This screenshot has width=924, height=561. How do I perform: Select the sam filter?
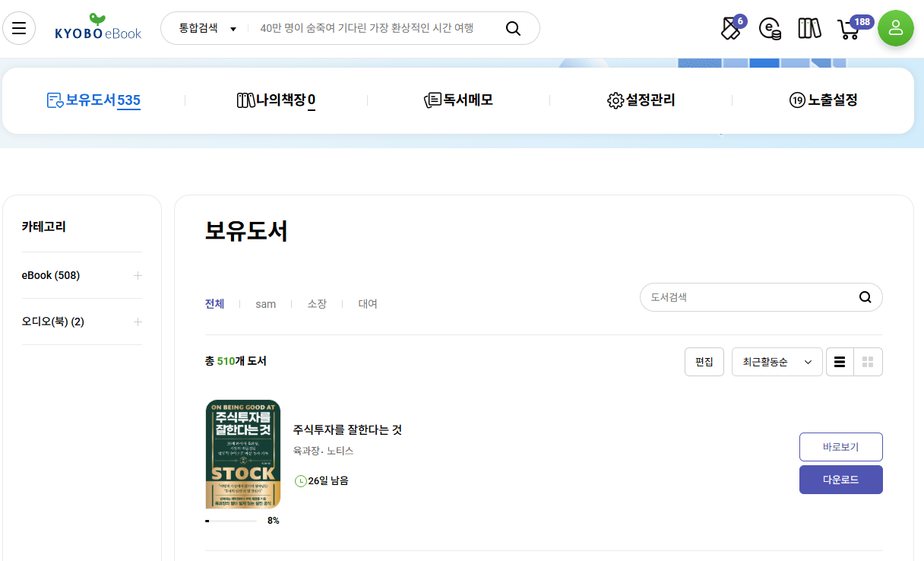(266, 304)
